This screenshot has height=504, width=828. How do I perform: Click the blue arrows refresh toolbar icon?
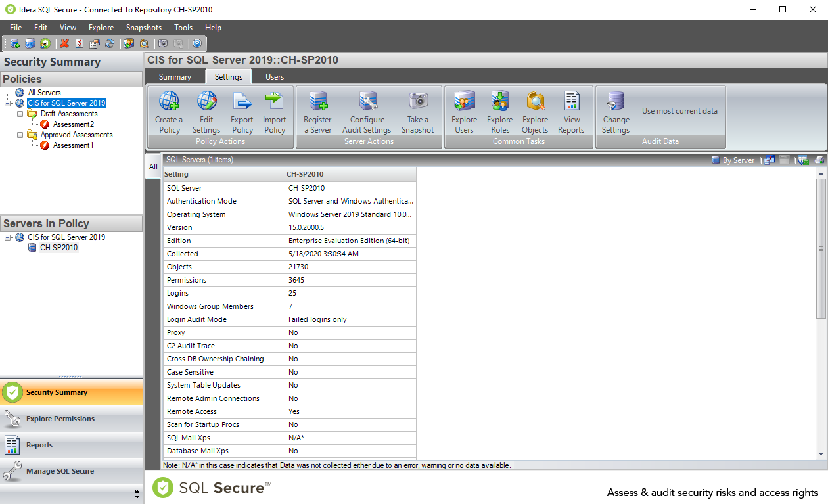pyautogui.click(x=110, y=43)
